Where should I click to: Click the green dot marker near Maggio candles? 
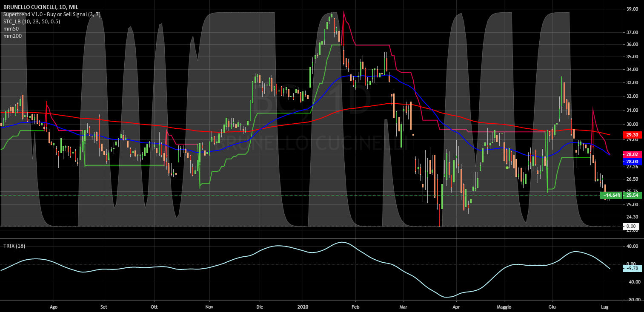click(x=507, y=167)
